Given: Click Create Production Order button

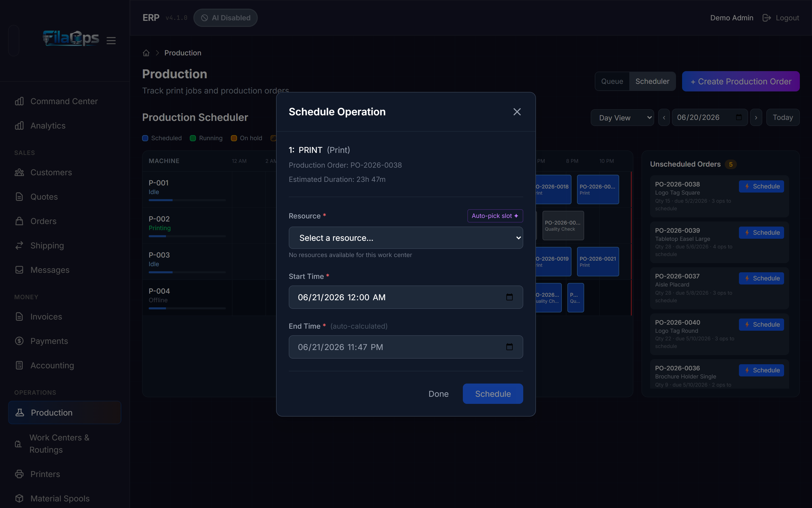Looking at the screenshot, I should [x=740, y=81].
